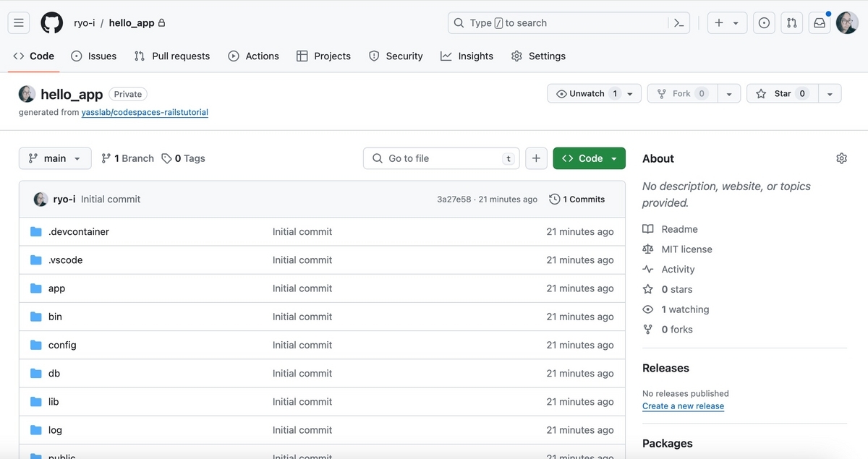The height and width of the screenshot is (459, 868).
Task: Click the log folder icon
Action: pos(36,430)
